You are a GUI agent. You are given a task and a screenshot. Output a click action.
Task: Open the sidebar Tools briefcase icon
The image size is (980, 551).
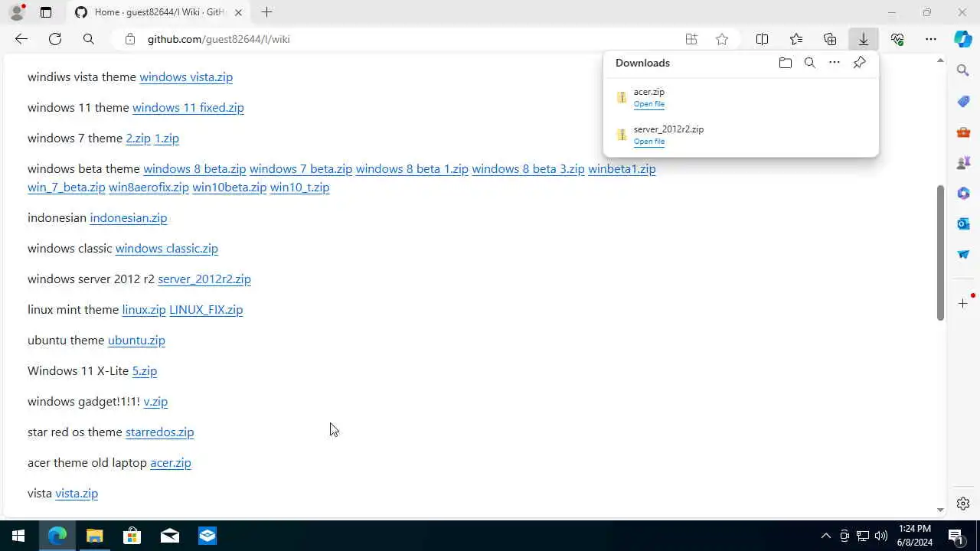(963, 132)
